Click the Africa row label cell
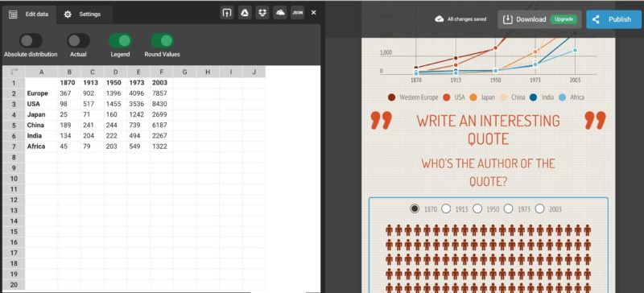The height and width of the screenshot is (293, 644). (42, 146)
